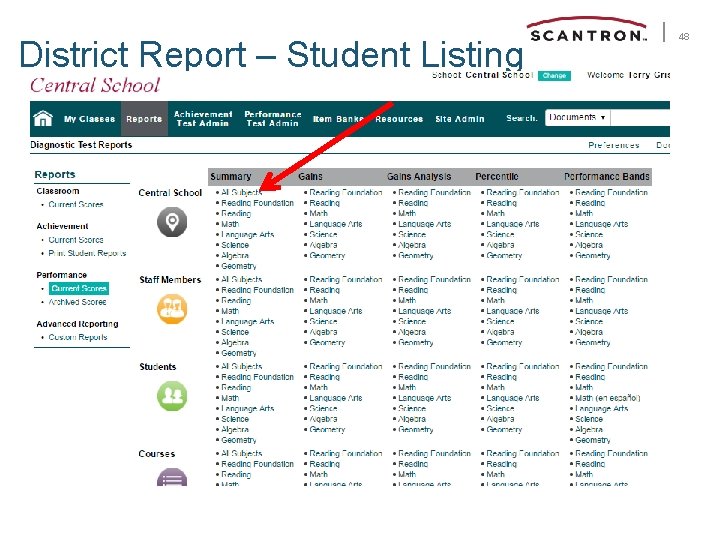Image resolution: width=720 pixels, height=540 pixels.
Task: Open My Classes menu
Action: click(89, 119)
